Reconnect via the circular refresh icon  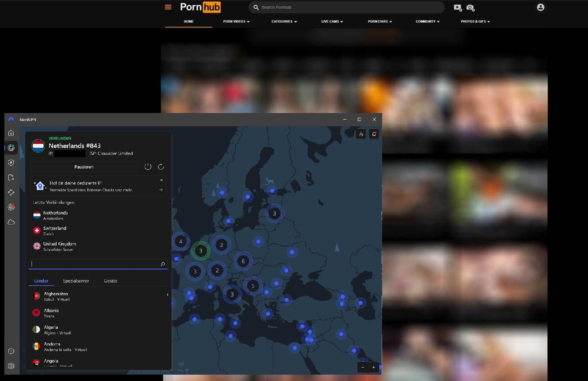[161, 166]
